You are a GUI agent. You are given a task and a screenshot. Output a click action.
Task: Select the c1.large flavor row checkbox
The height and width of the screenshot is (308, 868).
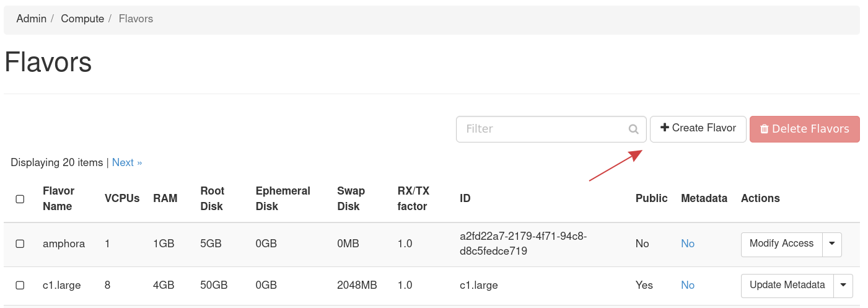tap(20, 285)
